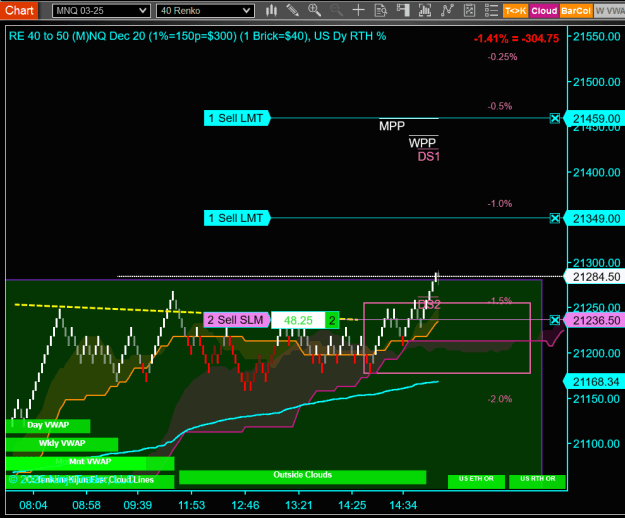Screen dimensions: 625x518
Task: Click the Wkly VWAP status label
Action: [x=62, y=444]
